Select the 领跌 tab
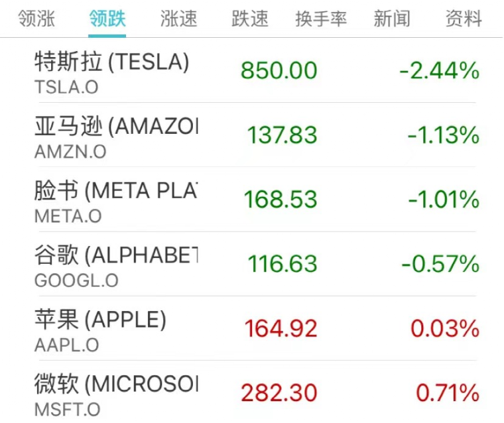Image resolution: width=504 pixels, height=423 pixels. tap(107, 19)
